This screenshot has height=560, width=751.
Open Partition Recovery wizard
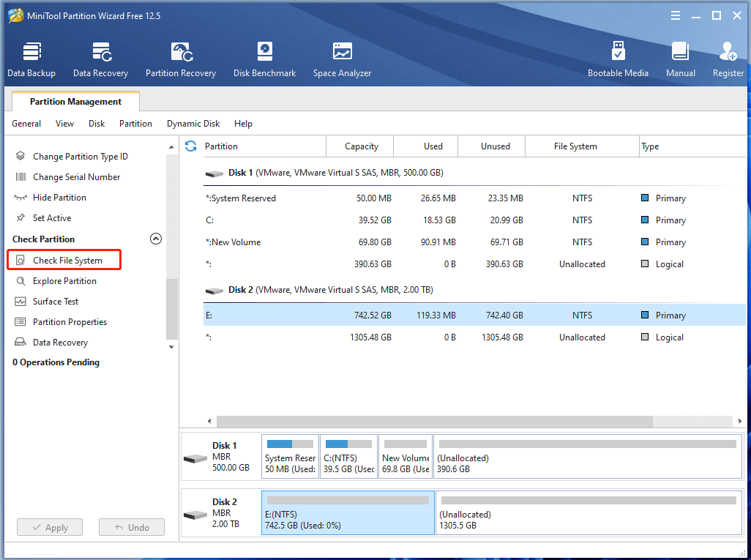click(181, 60)
